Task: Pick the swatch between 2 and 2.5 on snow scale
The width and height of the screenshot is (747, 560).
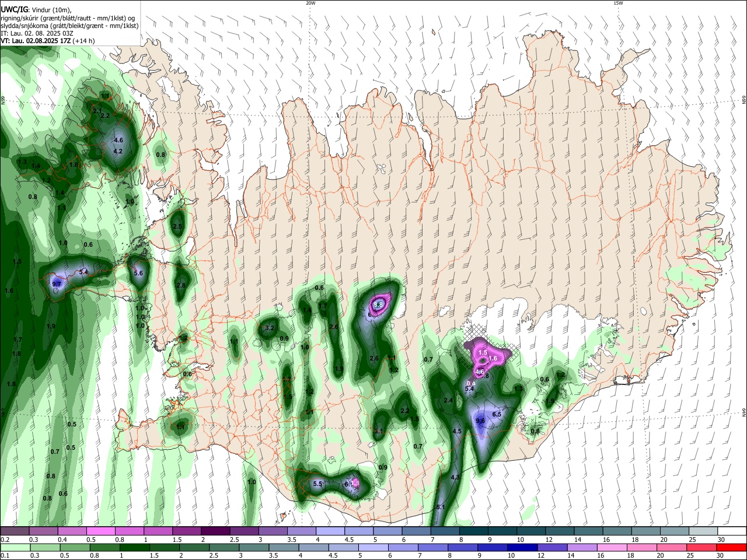Action: coord(215,531)
